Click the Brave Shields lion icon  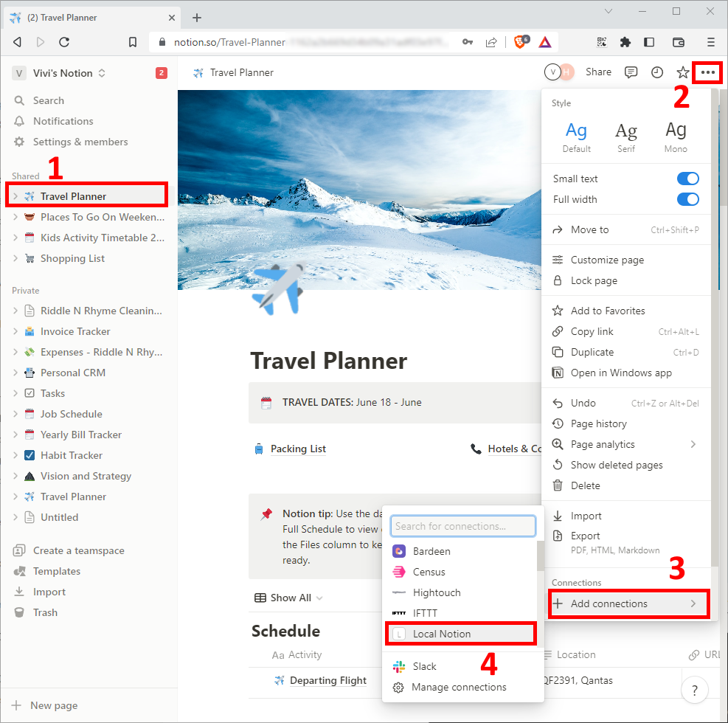[x=521, y=42]
